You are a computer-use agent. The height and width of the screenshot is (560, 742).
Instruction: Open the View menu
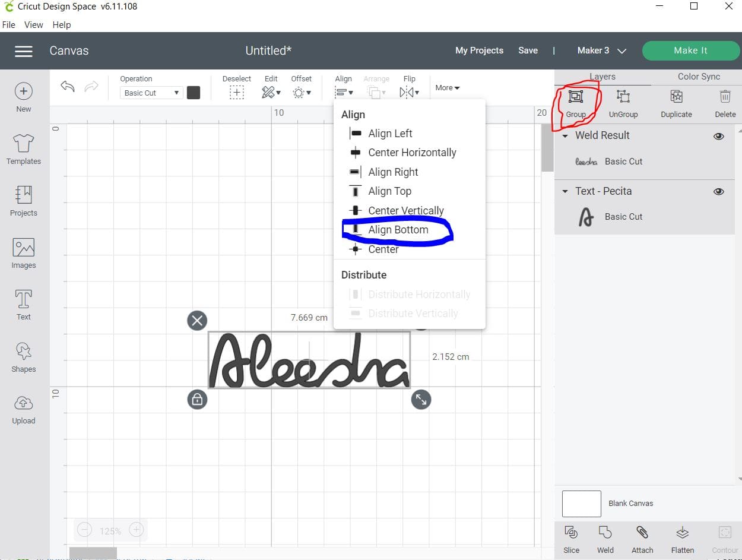tap(34, 25)
